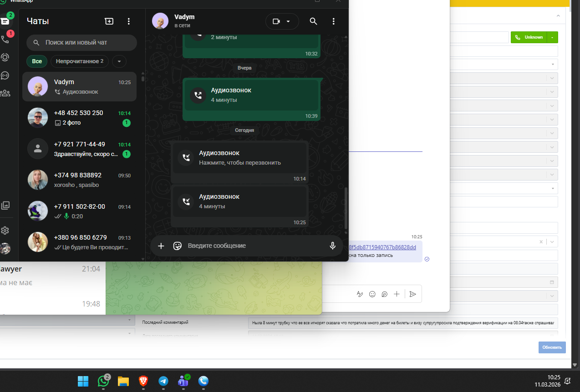Click the 'Введите сообщение' message field
Image resolution: width=580 pixels, height=392 pixels.
click(255, 246)
